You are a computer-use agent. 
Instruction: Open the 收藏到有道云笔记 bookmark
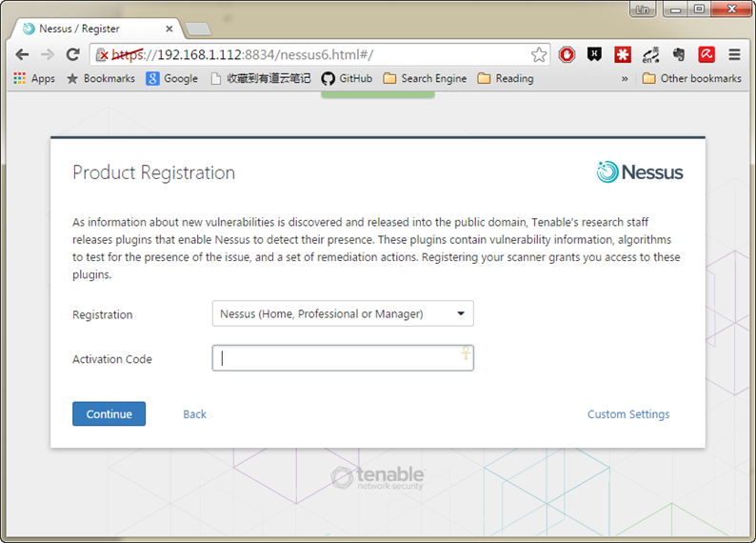261,79
